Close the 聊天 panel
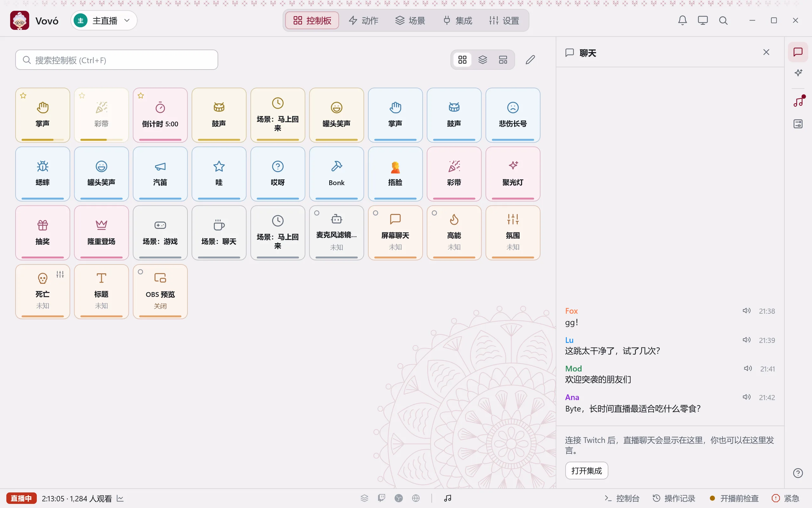 (766, 52)
